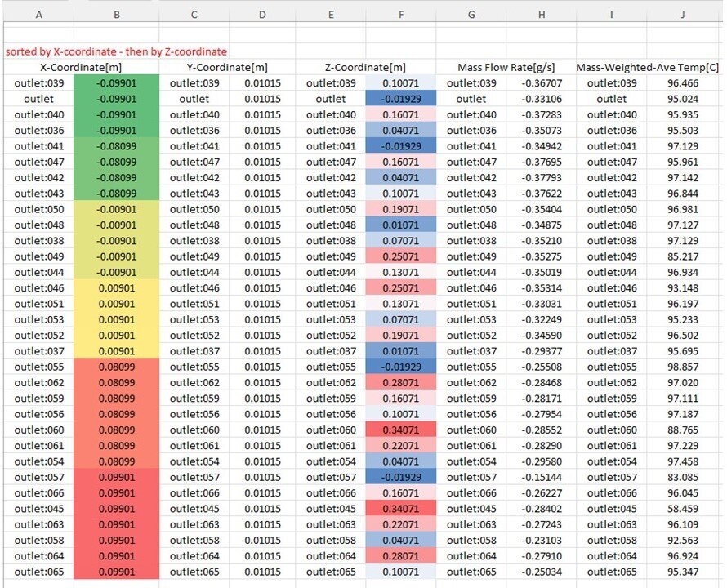
Task: Click the Y-Coordinate[m] heading cell
Action: tap(227, 67)
